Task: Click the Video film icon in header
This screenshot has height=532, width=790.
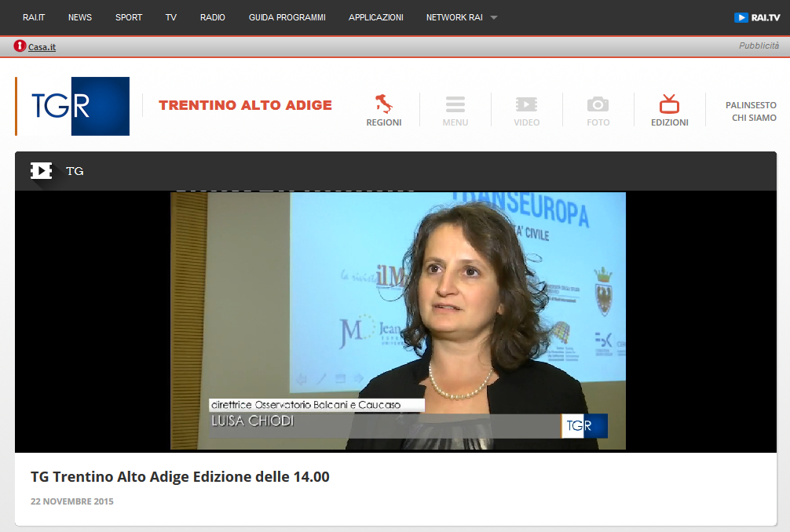Action: click(x=526, y=104)
